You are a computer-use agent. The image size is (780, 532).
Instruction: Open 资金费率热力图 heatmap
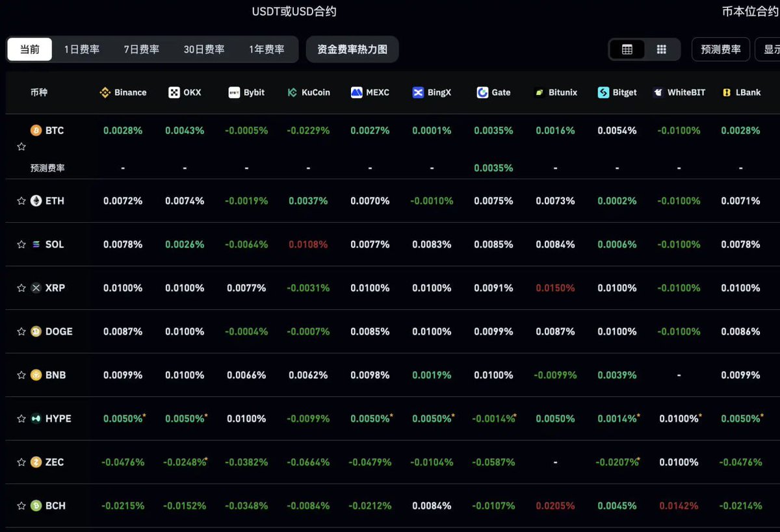pyautogui.click(x=352, y=49)
